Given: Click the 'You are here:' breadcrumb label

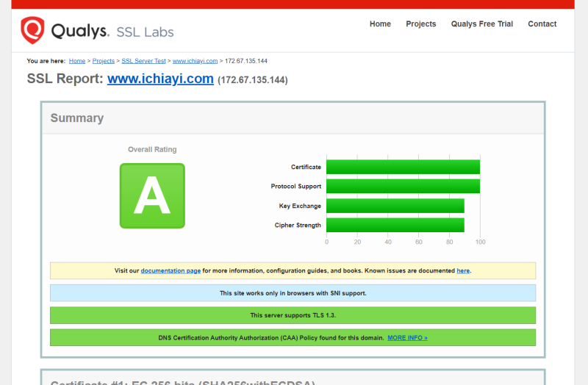Looking at the screenshot, I should click(x=46, y=61).
